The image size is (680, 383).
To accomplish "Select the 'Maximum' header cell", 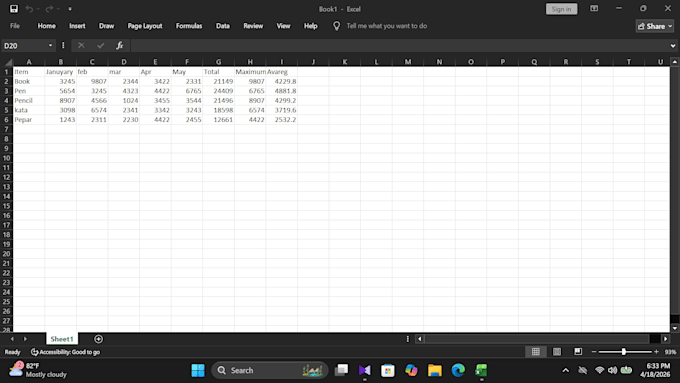I will coord(250,72).
